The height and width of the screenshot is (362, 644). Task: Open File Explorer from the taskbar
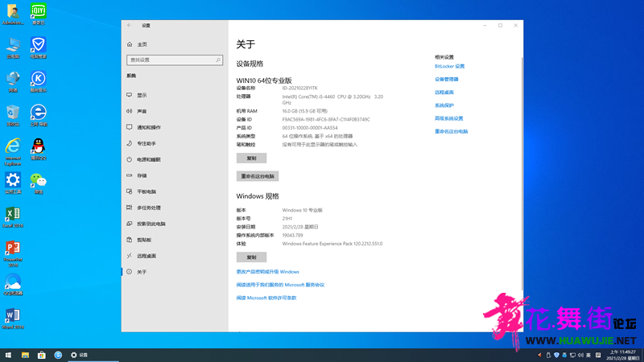[x=25, y=355]
